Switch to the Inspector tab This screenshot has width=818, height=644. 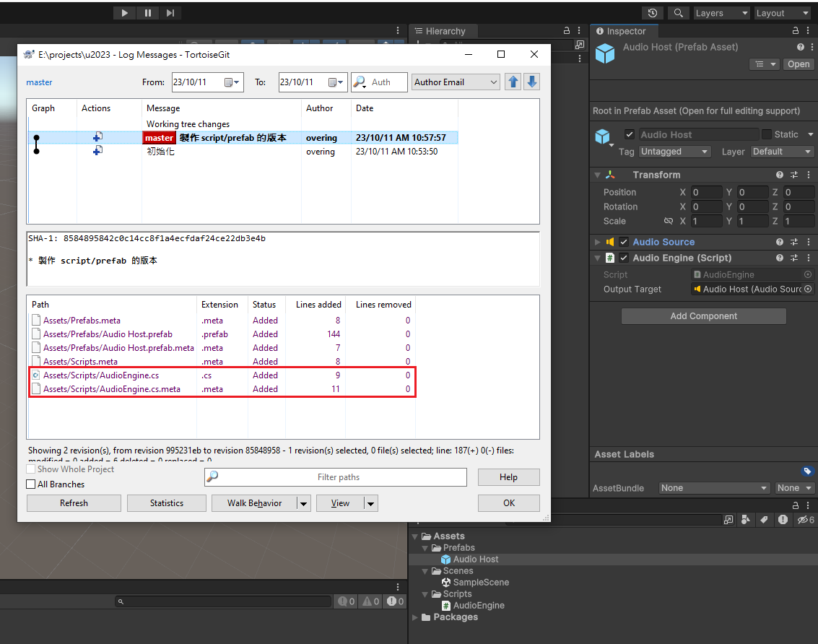(x=624, y=30)
